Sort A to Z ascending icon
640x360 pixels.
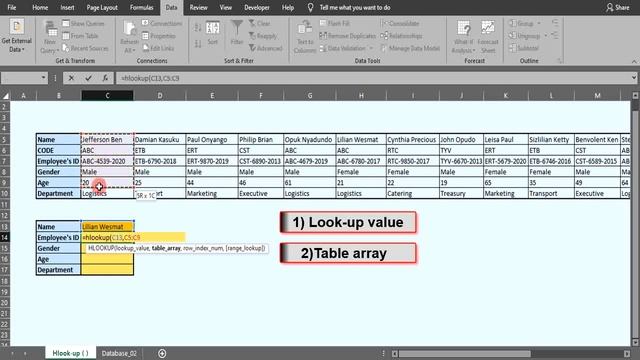(198, 28)
